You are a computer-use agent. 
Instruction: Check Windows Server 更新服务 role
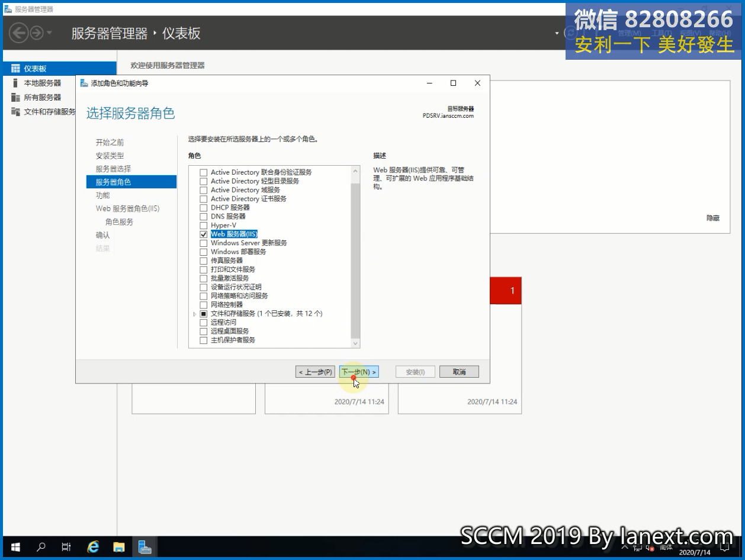(x=204, y=243)
